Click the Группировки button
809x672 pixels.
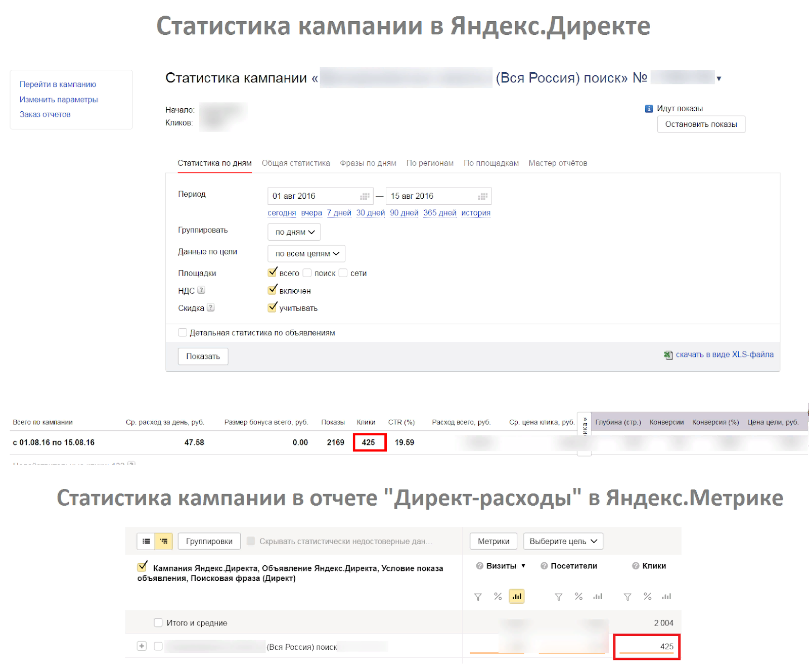[209, 541]
